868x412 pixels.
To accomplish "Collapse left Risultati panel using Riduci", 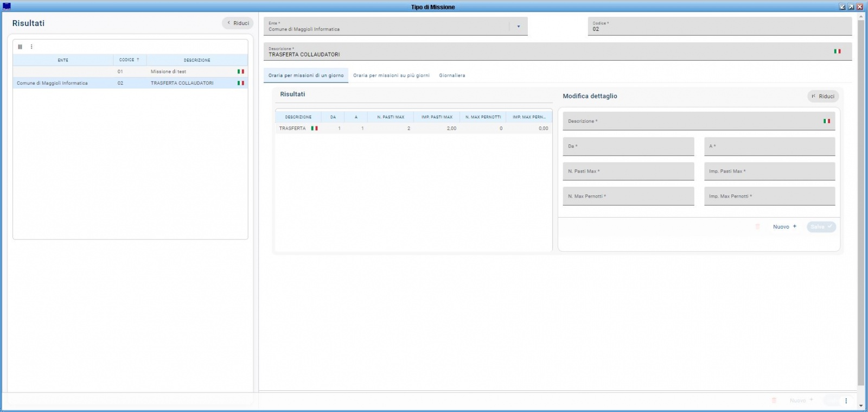I will point(238,23).
